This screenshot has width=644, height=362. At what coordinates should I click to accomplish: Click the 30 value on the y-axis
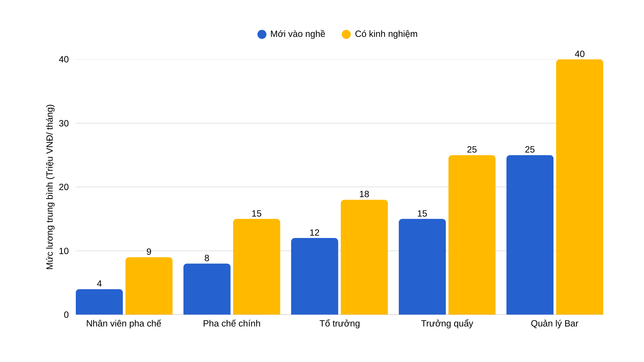(x=64, y=123)
